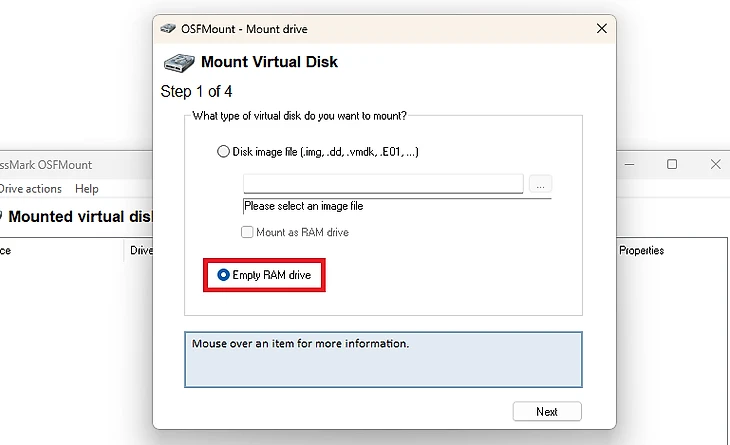
Task: Click the 'Please select an image file' field
Action: [397, 206]
